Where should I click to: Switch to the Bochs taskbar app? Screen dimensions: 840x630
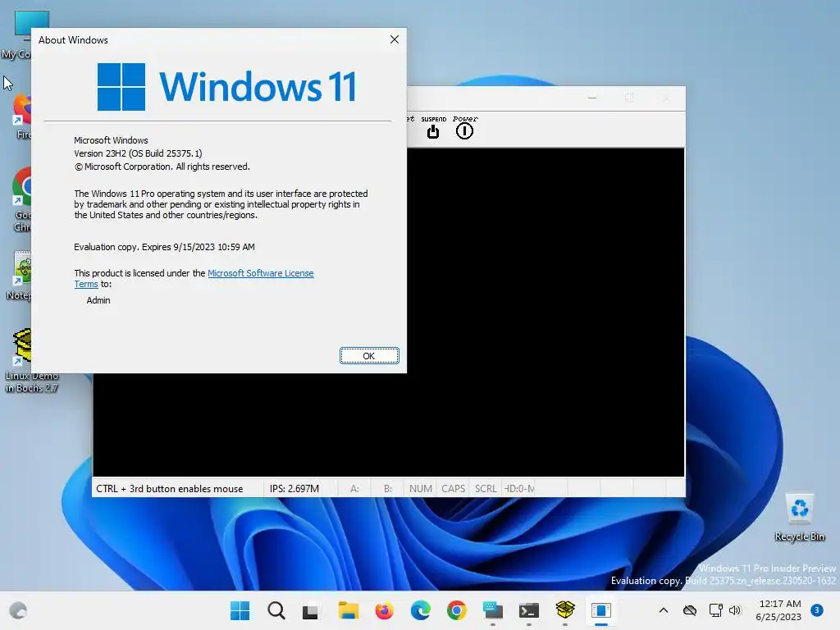pos(565,610)
